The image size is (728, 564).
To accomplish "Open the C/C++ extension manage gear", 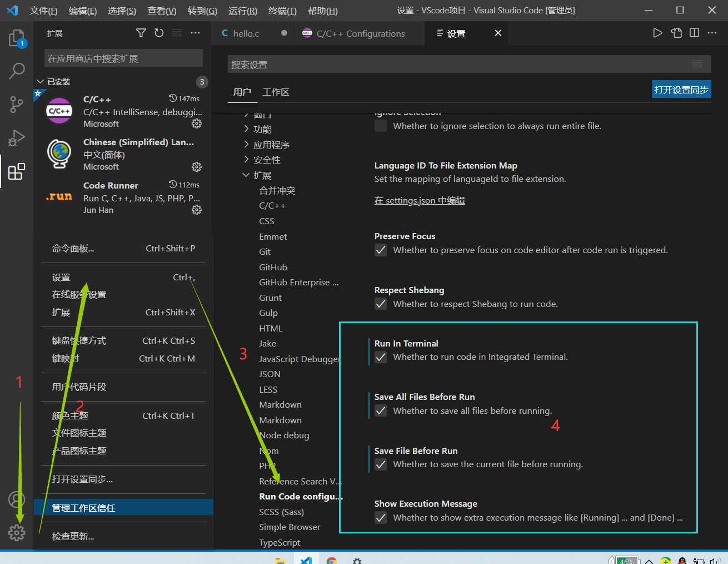I will 197,123.
